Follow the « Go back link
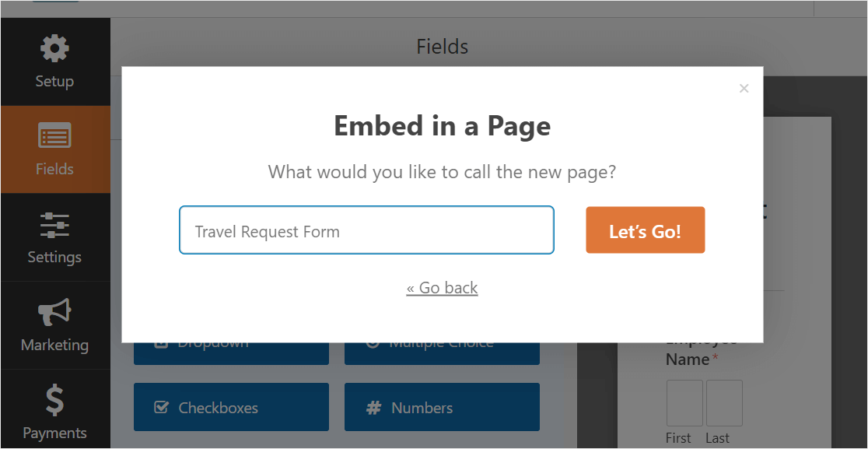 (x=442, y=288)
